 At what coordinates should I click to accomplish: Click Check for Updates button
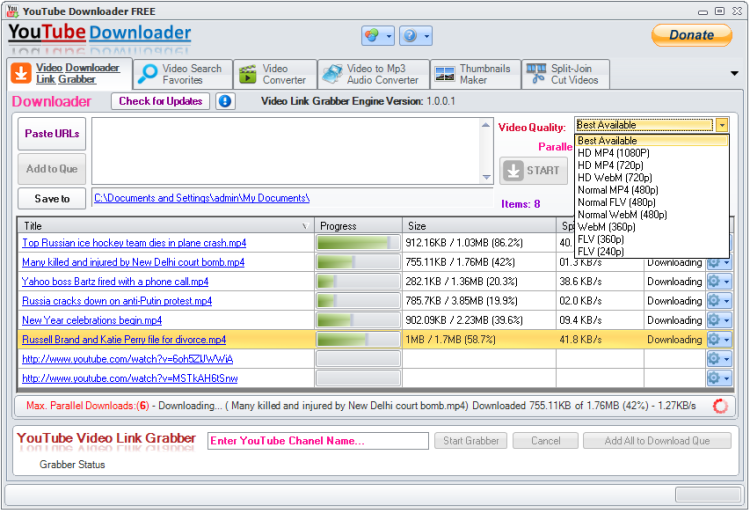pos(160,101)
